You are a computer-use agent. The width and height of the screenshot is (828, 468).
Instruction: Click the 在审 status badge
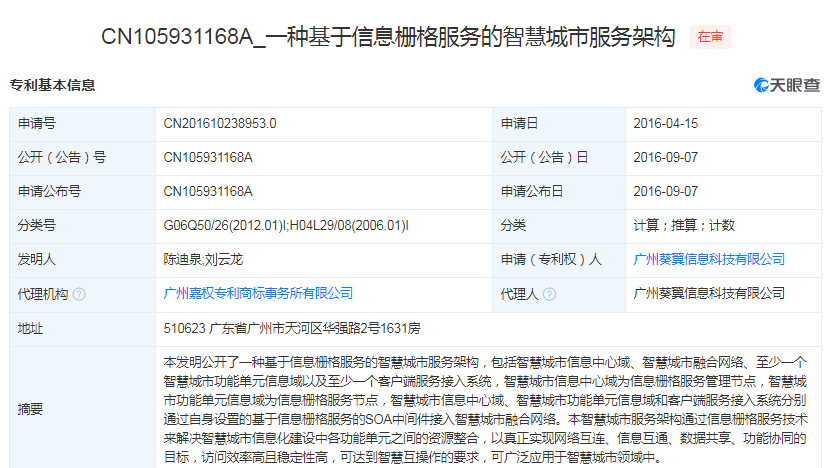tap(710, 37)
